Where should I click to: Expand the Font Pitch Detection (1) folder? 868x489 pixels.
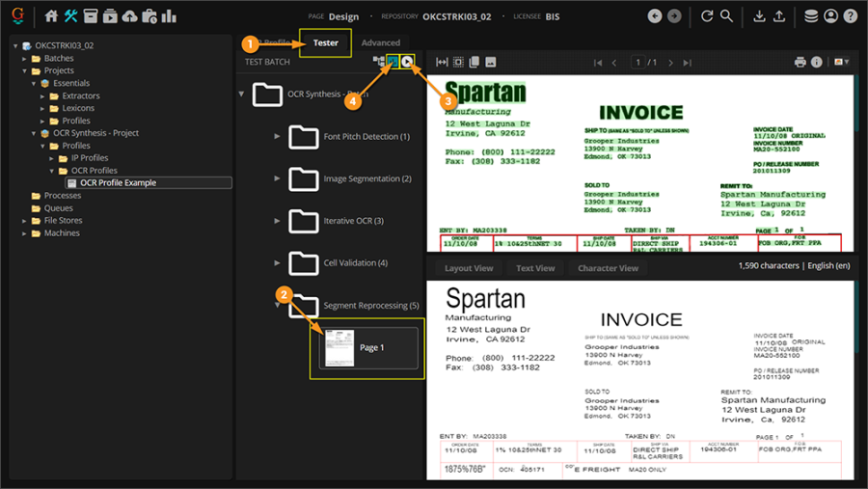(278, 136)
